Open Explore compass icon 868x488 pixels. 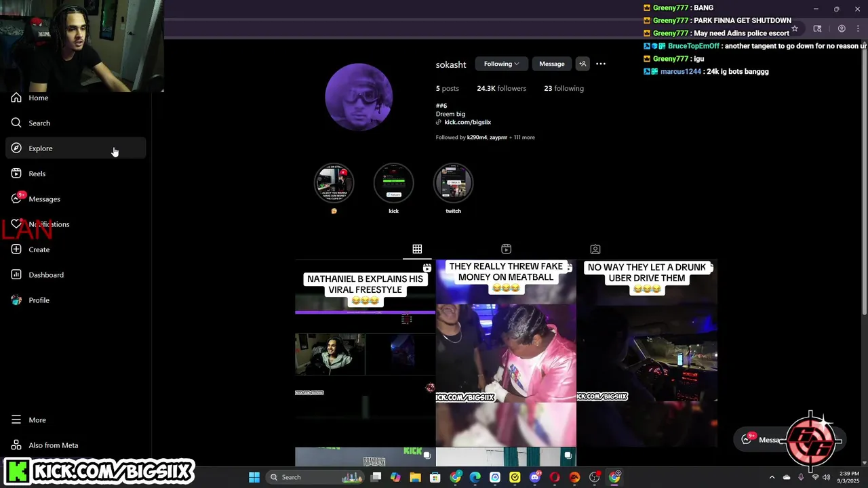(x=16, y=148)
